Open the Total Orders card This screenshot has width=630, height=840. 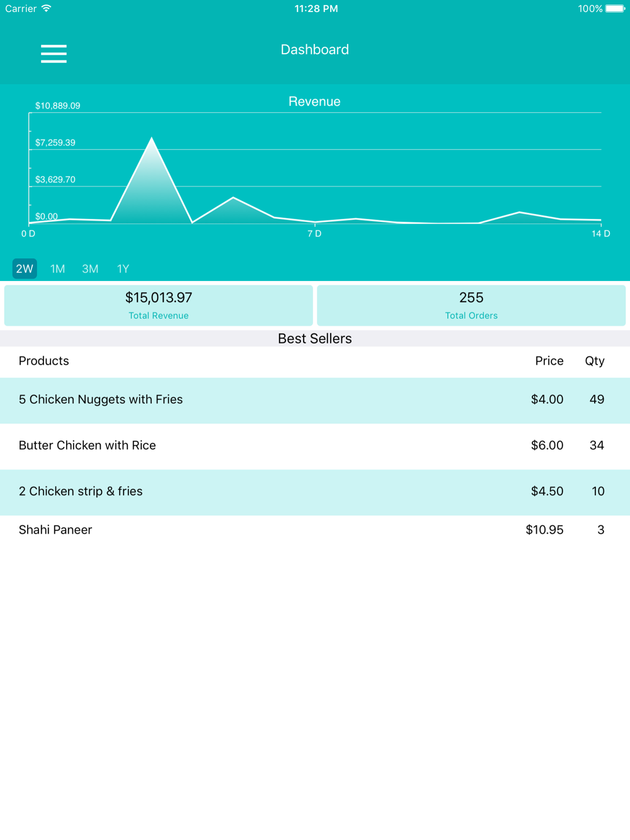(471, 305)
